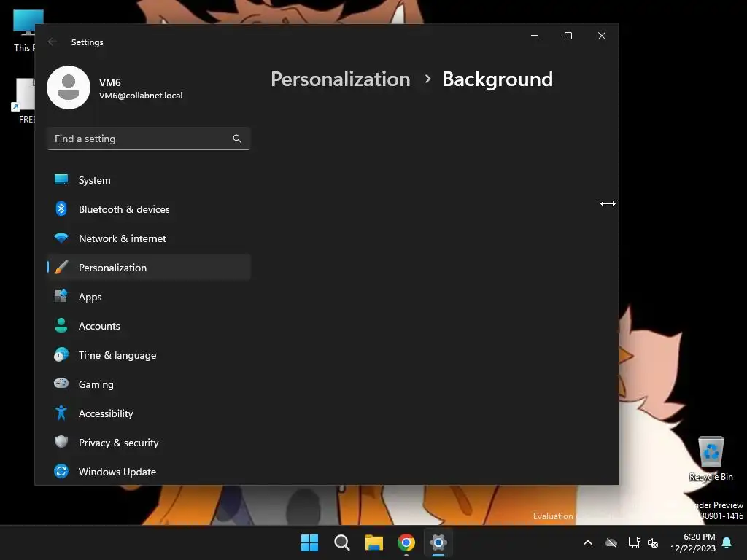Viewport: 747px width, 560px height.
Task: Select the Recycle Bin desktop icon
Action: pyautogui.click(x=711, y=459)
